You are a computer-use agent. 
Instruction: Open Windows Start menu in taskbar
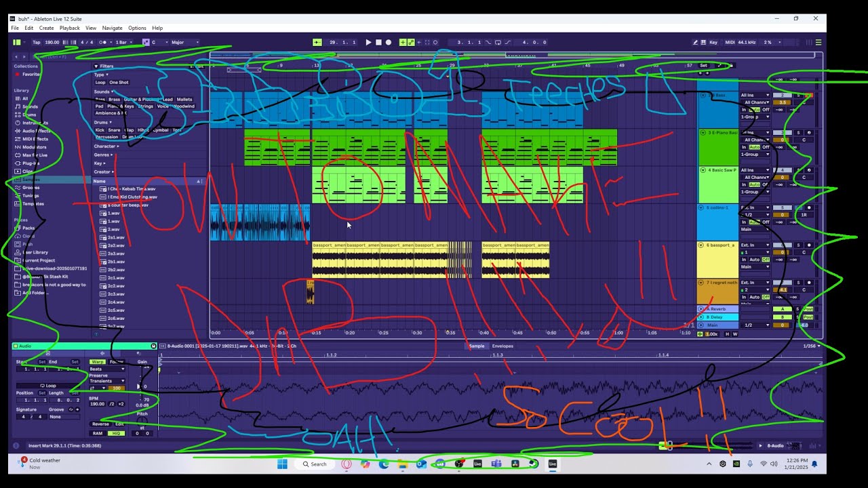282,464
